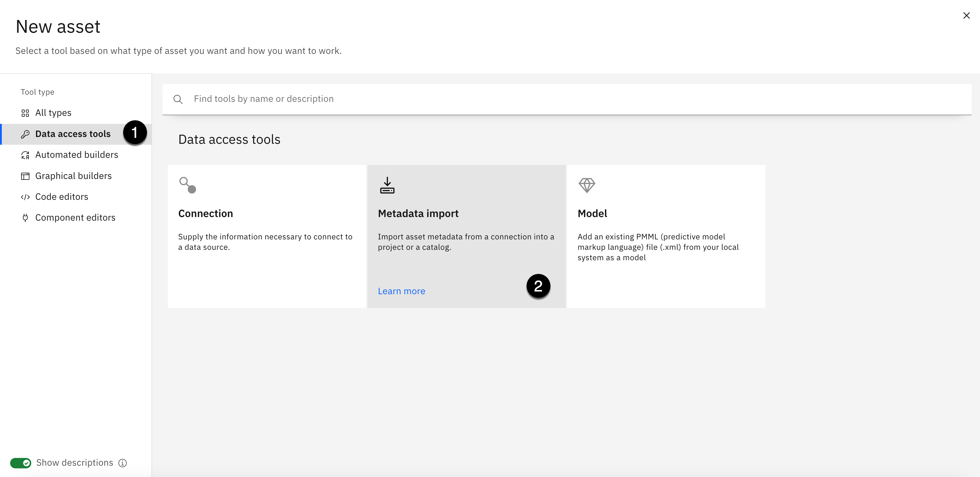Choose the Connection tool card title

pos(206,213)
